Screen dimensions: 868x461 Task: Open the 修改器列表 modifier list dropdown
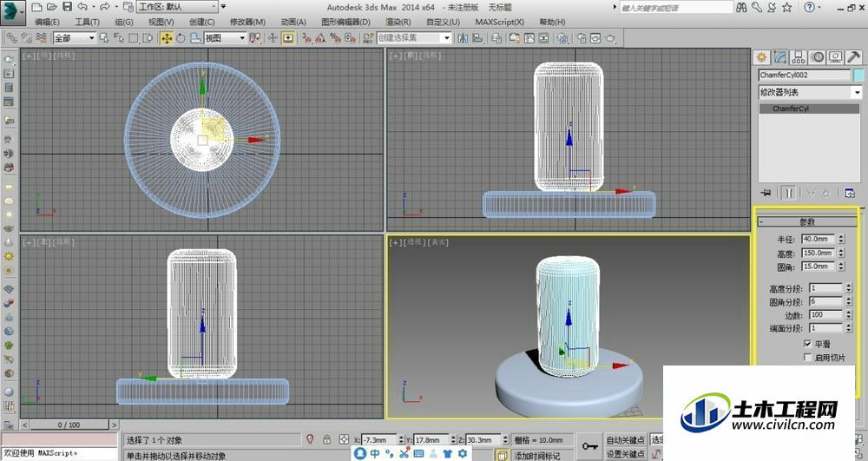coord(811,92)
